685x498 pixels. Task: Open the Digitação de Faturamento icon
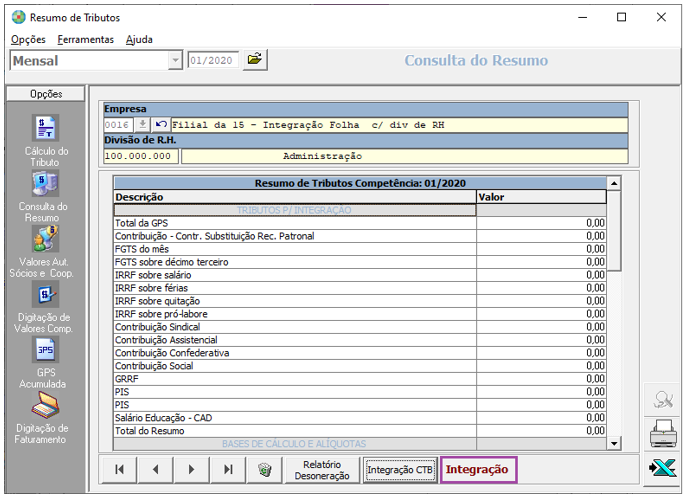[45, 405]
